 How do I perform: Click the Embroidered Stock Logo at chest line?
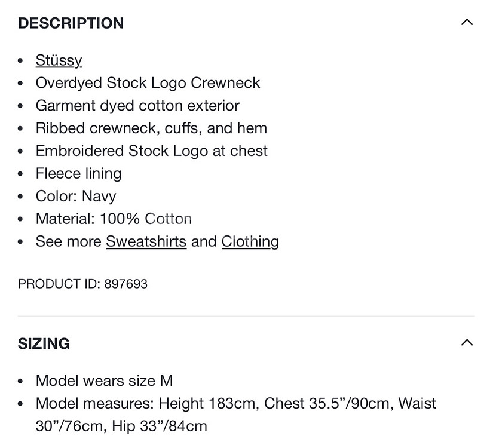pyautogui.click(x=152, y=151)
